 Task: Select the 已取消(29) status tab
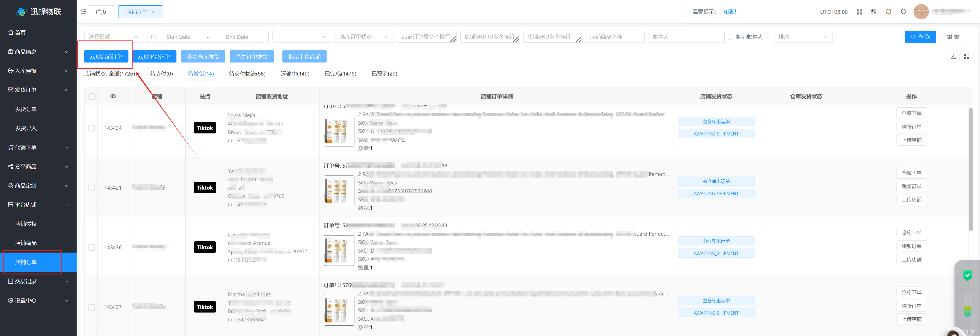click(x=384, y=74)
